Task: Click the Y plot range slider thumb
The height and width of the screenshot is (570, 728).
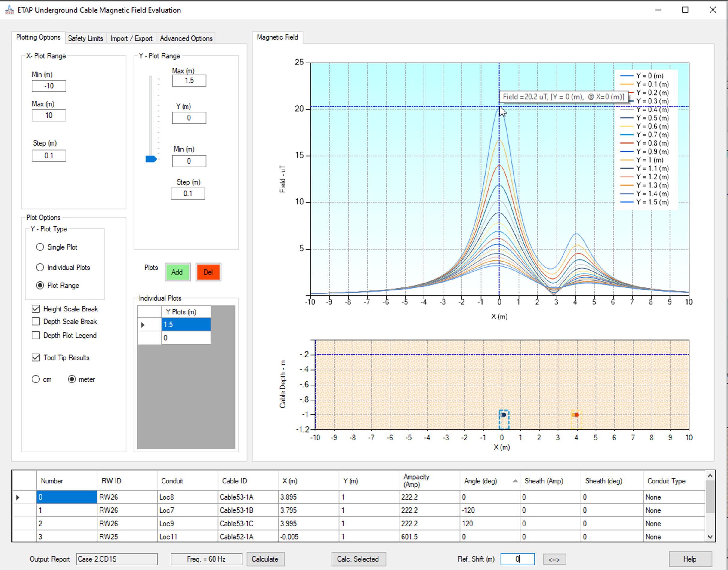Action: tap(151, 159)
